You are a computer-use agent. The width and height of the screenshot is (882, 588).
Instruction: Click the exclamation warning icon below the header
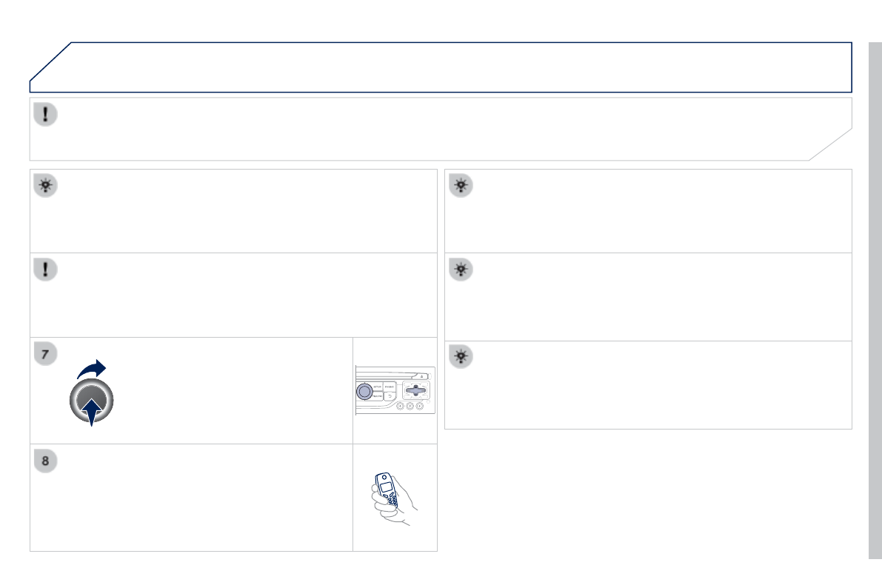point(46,115)
